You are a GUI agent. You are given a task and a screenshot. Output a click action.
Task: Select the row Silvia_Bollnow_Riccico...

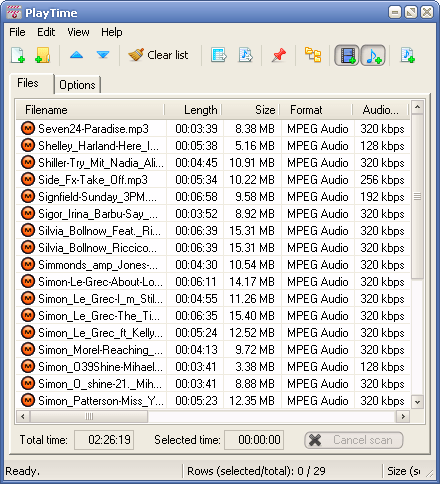coord(213,248)
